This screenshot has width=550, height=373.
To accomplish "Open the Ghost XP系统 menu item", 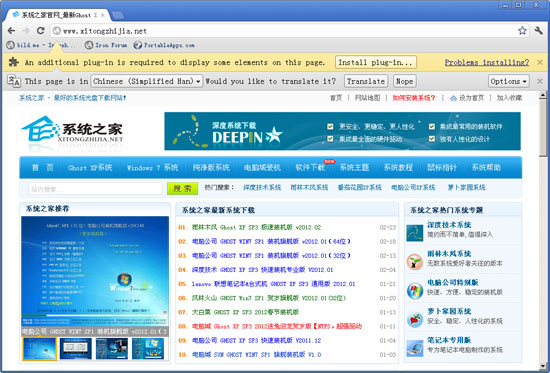I will click(x=90, y=167).
